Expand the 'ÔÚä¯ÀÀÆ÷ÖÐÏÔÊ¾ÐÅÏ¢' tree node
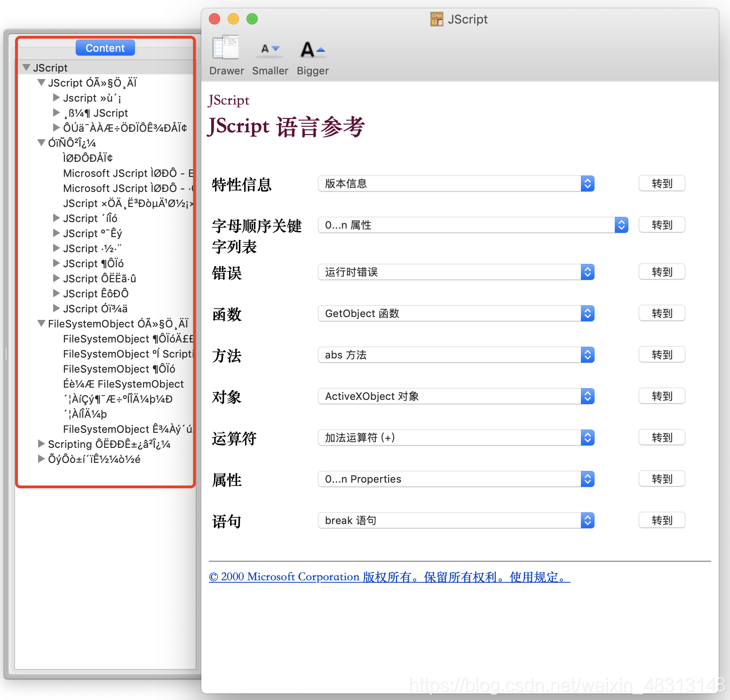The image size is (730, 700). (x=56, y=127)
